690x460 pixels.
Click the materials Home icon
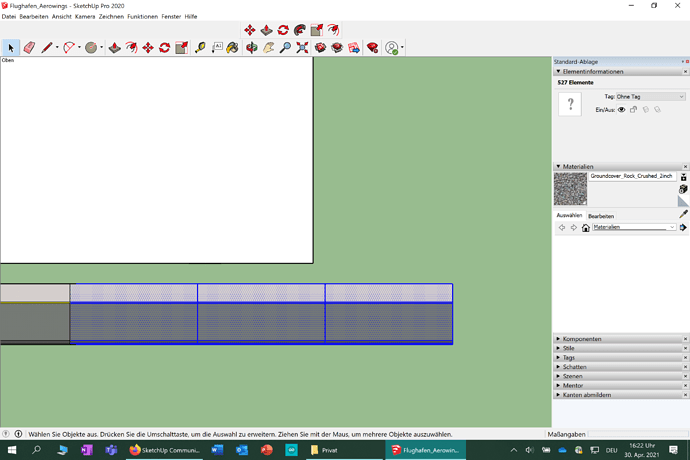point(585,228)
